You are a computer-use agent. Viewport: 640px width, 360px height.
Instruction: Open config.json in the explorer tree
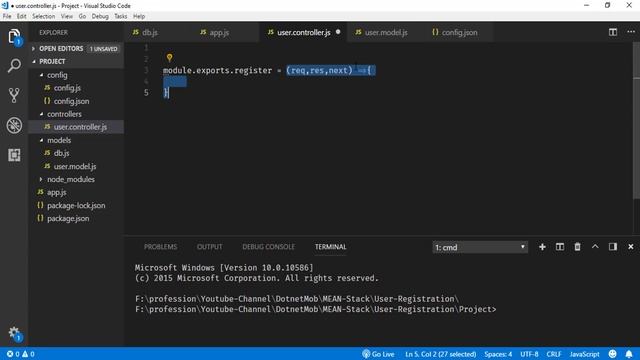click(x=76, y=101)
